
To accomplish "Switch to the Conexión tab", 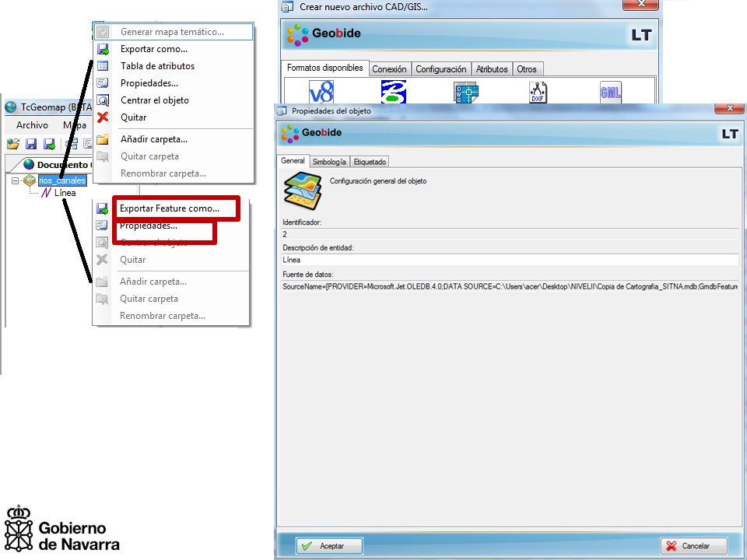I will (389, 69).
